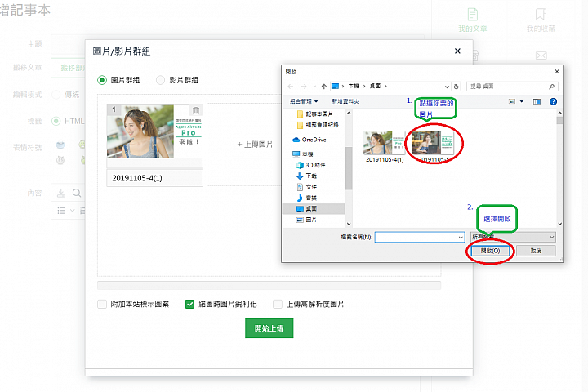Click the file list vertical scrollbar thumb

[x=559, y=120]
